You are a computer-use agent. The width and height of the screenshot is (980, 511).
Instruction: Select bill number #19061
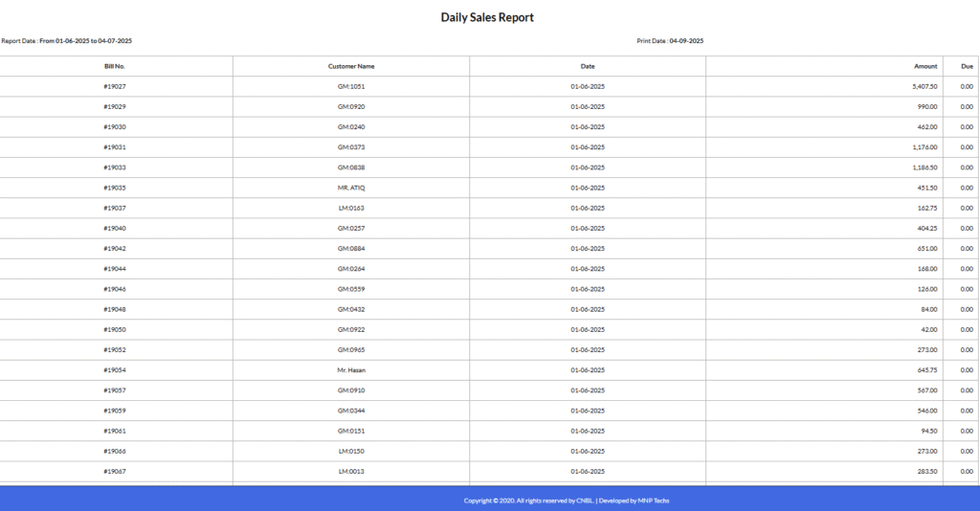coord(115,431)
